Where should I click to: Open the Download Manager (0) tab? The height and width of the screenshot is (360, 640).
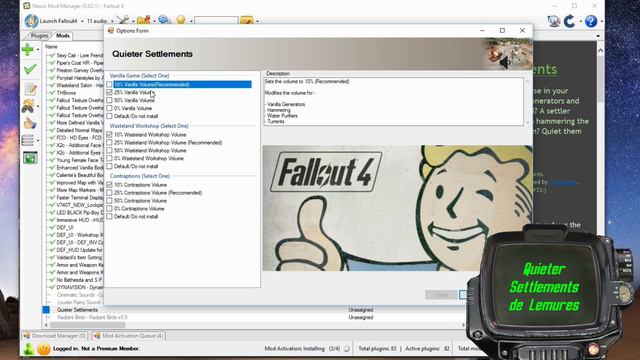coord(55,336)
